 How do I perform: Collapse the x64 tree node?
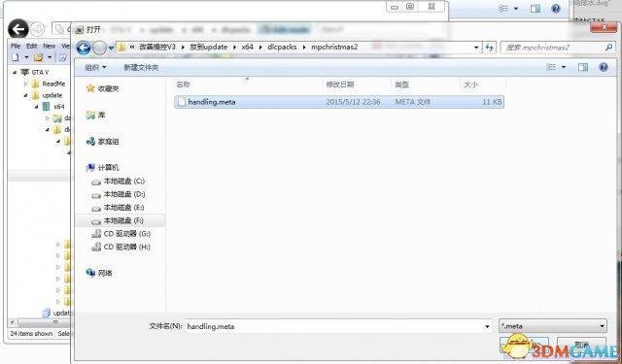click(x=37, y=107)
